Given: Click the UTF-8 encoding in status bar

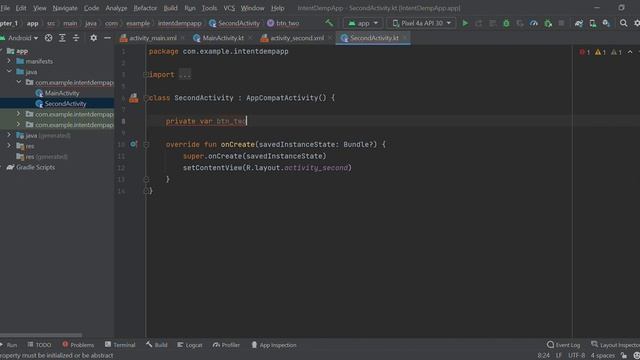Looking at the screenshot, I should 576,356.
